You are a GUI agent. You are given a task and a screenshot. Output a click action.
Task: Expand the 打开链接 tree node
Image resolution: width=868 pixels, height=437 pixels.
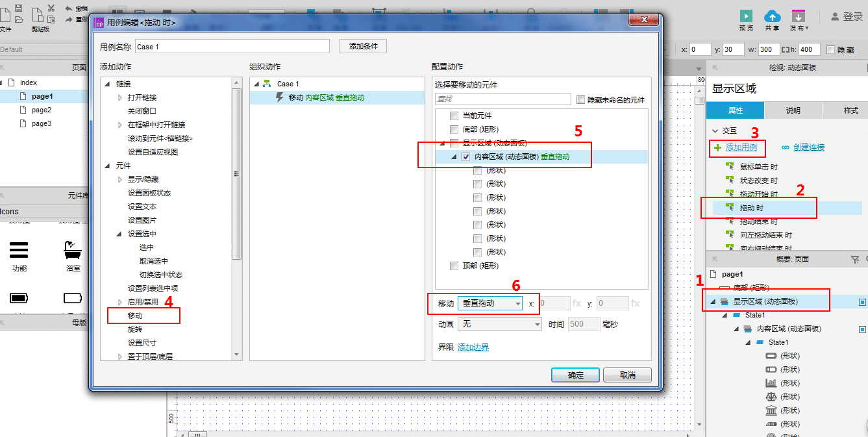120,97
